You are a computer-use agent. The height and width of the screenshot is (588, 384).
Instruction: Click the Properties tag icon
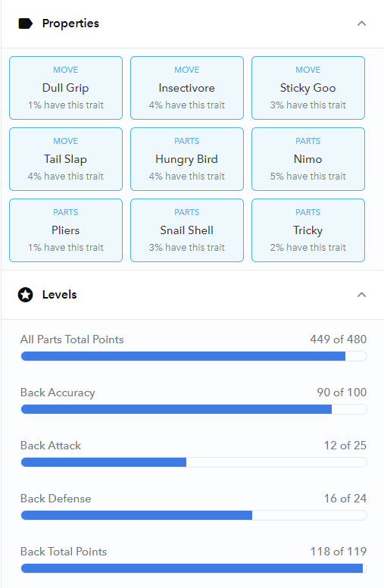[26, 23]
